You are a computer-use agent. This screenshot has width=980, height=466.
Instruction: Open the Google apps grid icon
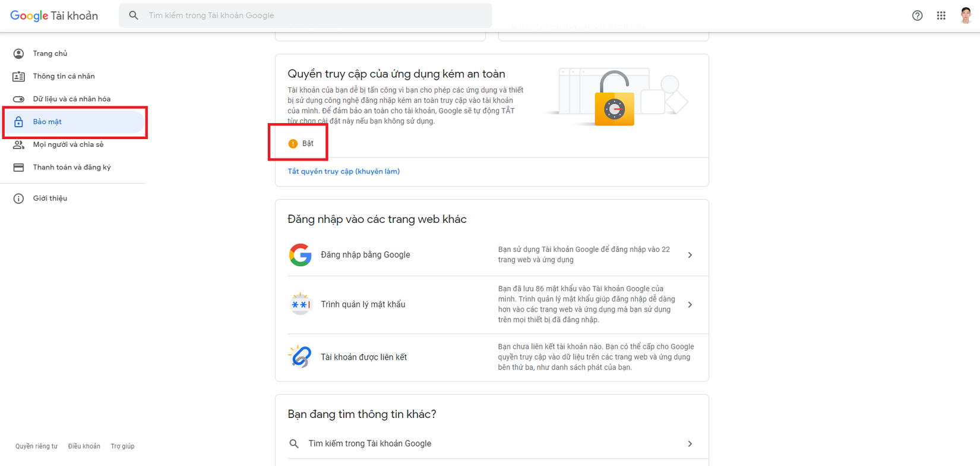click(x=941, y=15)
